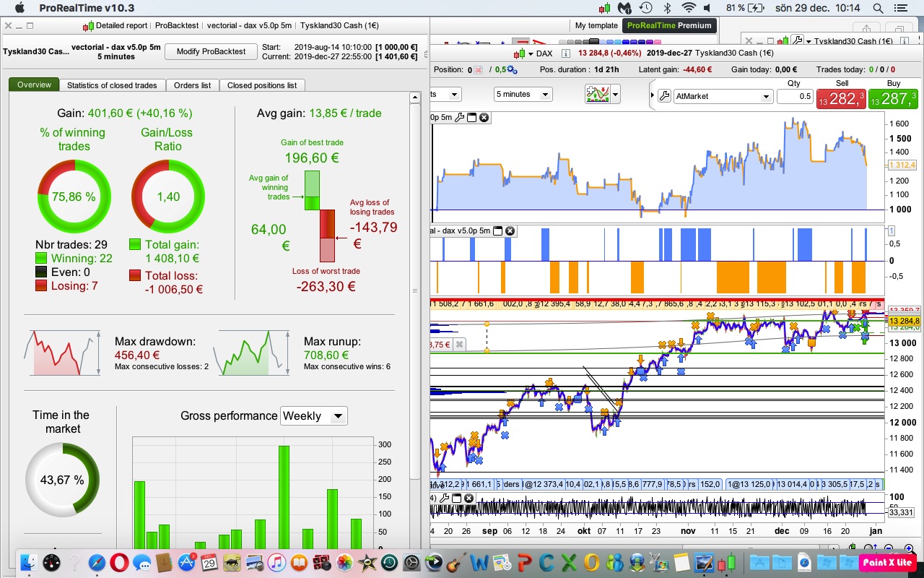This screenshot has height=578, width=924.
Task: Click the Max runup 708,60 € value
Action: click(326, 355)
